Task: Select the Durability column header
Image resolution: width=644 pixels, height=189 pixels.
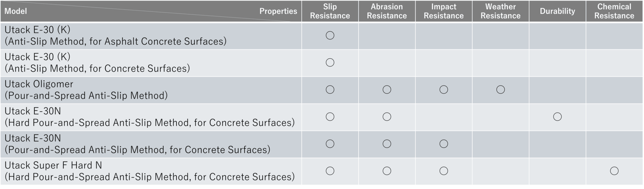Action: (557, 11)
